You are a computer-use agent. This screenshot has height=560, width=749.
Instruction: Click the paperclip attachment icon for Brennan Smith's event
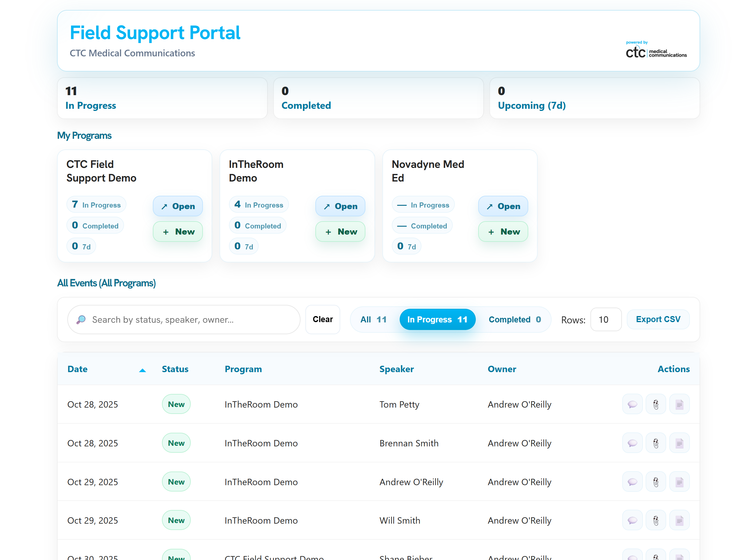[656, 443]
